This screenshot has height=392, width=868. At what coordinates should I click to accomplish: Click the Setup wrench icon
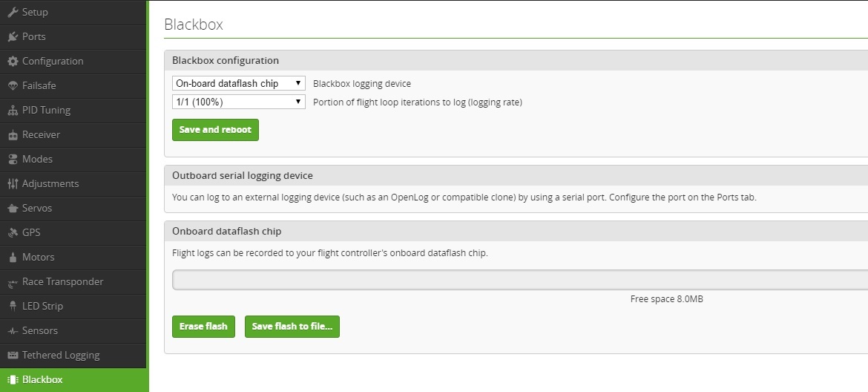[x=13, y=12]
